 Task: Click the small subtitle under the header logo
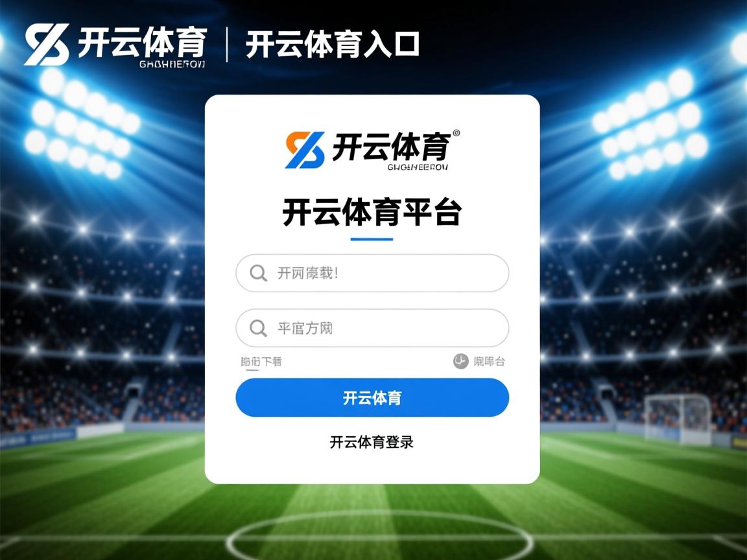(172, 64)
